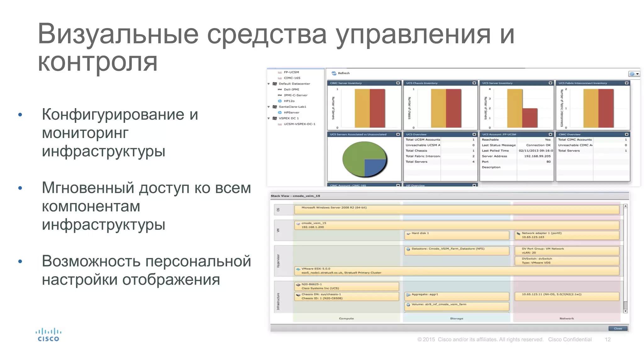Click the blue slice of the pie chart

pyautogui.click(x=374, y=167)
